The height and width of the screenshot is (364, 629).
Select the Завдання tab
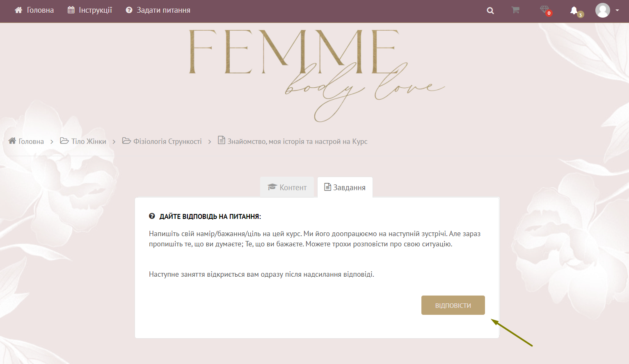coord(345,187)
